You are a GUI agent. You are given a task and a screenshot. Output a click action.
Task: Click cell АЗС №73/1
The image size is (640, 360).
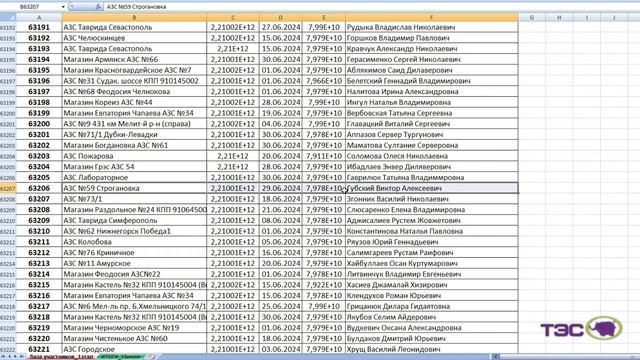tap(134, 199)
